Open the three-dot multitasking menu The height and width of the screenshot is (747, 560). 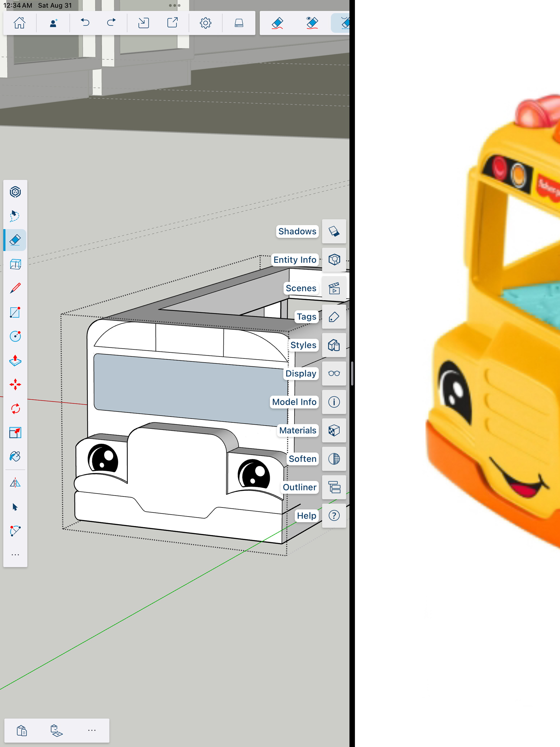click(x=175, y=6)
